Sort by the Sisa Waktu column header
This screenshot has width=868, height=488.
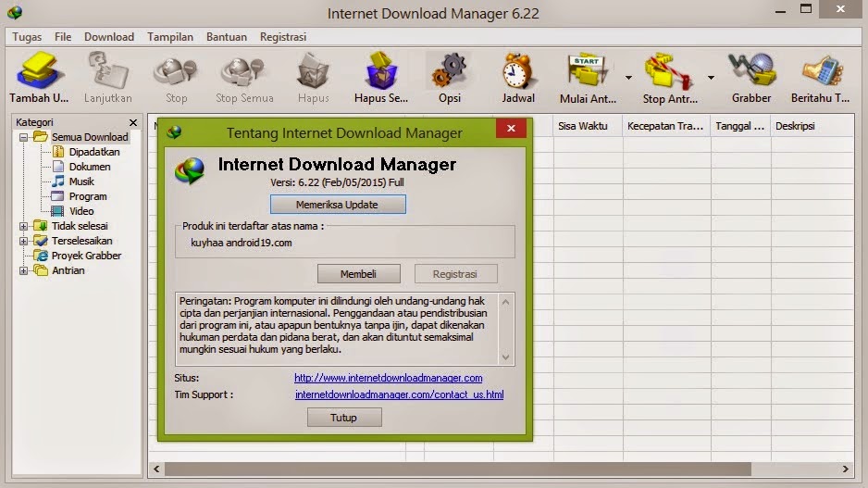click(x=588, y=126)
